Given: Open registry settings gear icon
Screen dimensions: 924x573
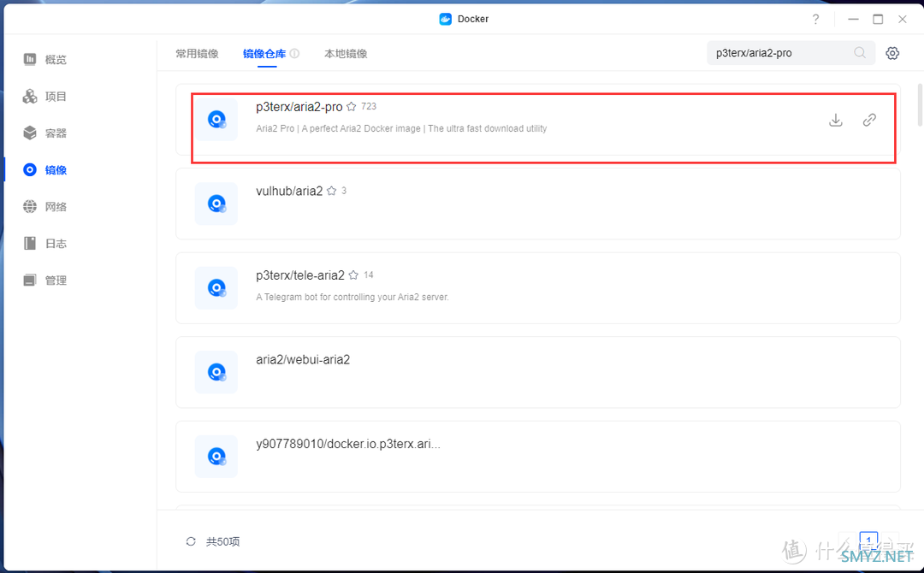Looking at the screenshot, I should pyautogui.click(x=892, y=53).
